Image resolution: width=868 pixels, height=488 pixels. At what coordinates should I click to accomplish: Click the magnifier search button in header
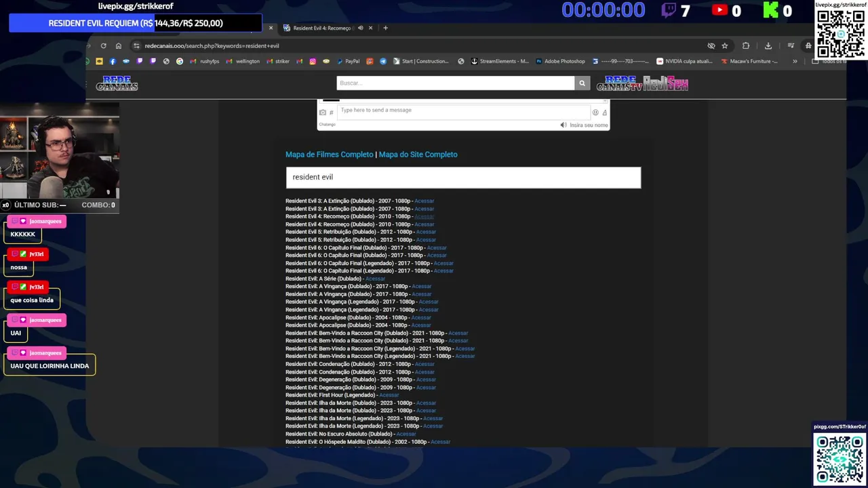(x=582, y=83)
